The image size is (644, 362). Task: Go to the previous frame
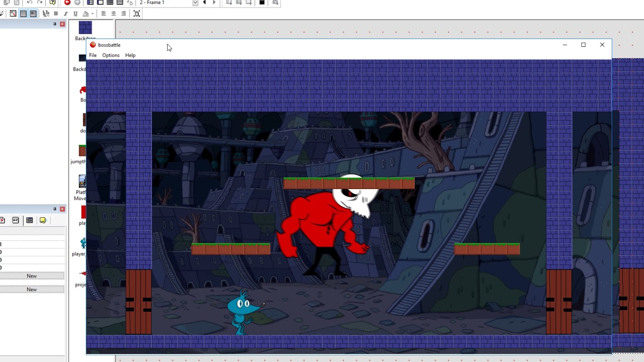coord(204,3)
